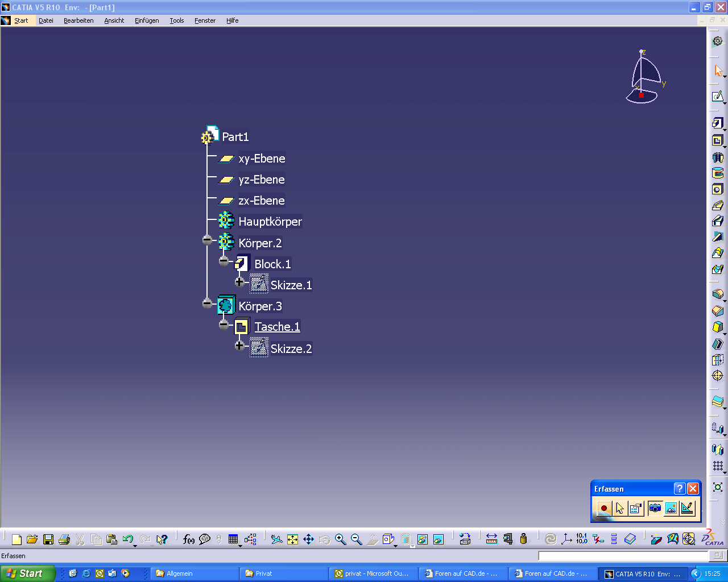Viewport: 728px width, 582px height.
Task: Undo with the green arrow icon
Action: point(128,539)
